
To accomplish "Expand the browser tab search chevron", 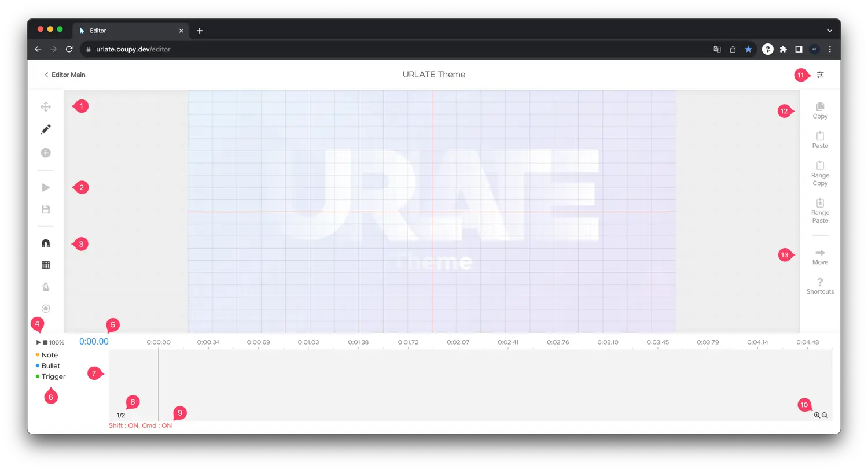I will (830, 30).
